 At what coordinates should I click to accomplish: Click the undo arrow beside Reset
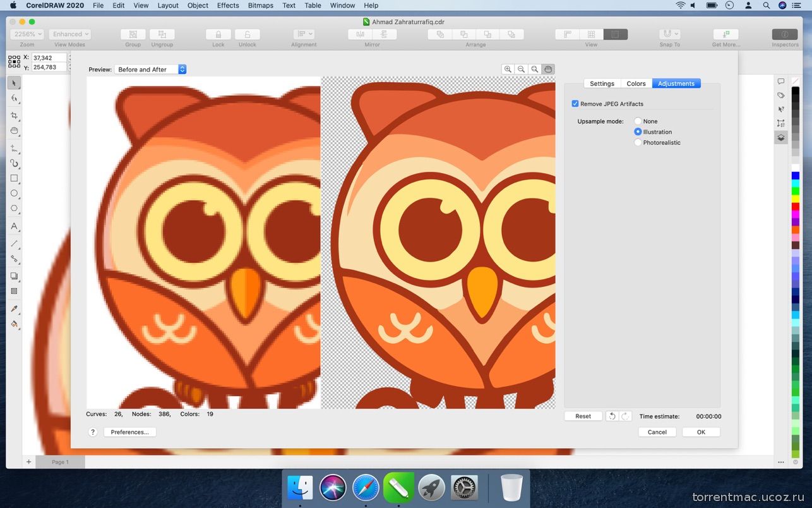(x=612, y=416)
